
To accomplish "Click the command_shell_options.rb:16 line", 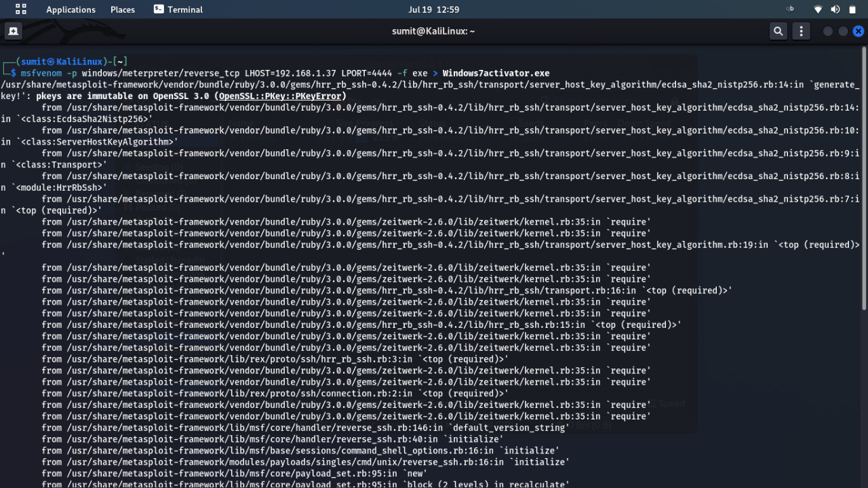I will (x=300, y=451).
